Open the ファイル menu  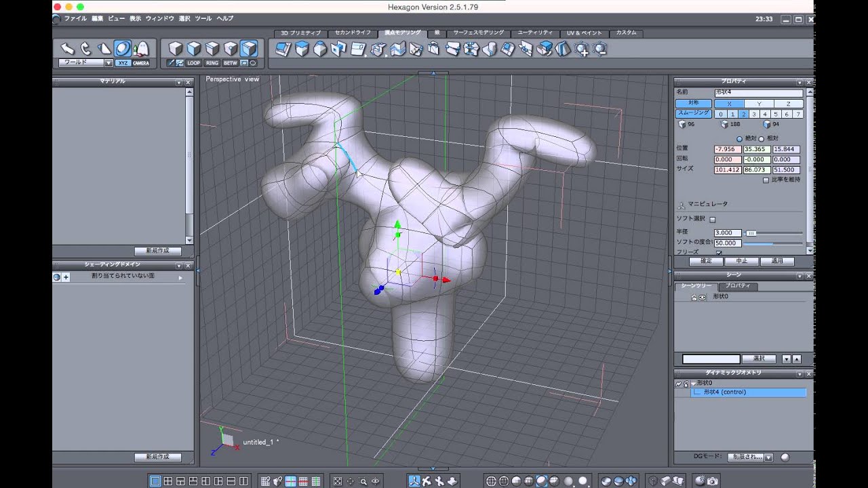(x=75, y=18)
